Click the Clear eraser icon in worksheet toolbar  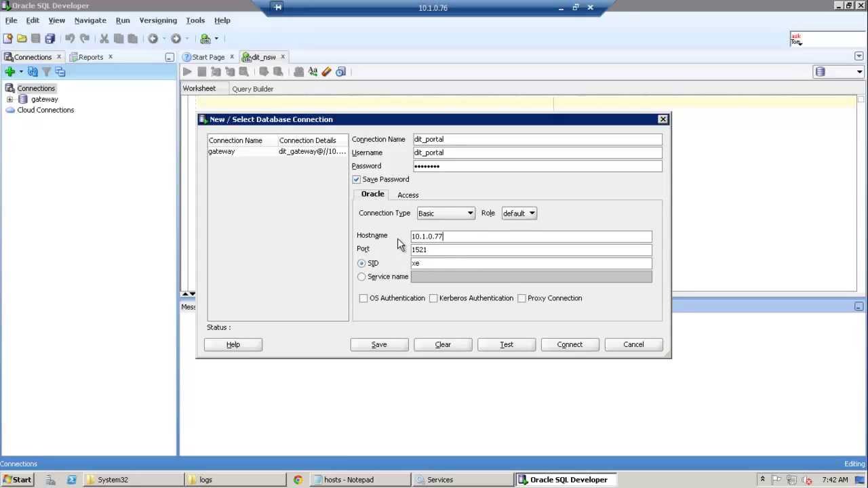pyautogui.click(x=327, y=72)
